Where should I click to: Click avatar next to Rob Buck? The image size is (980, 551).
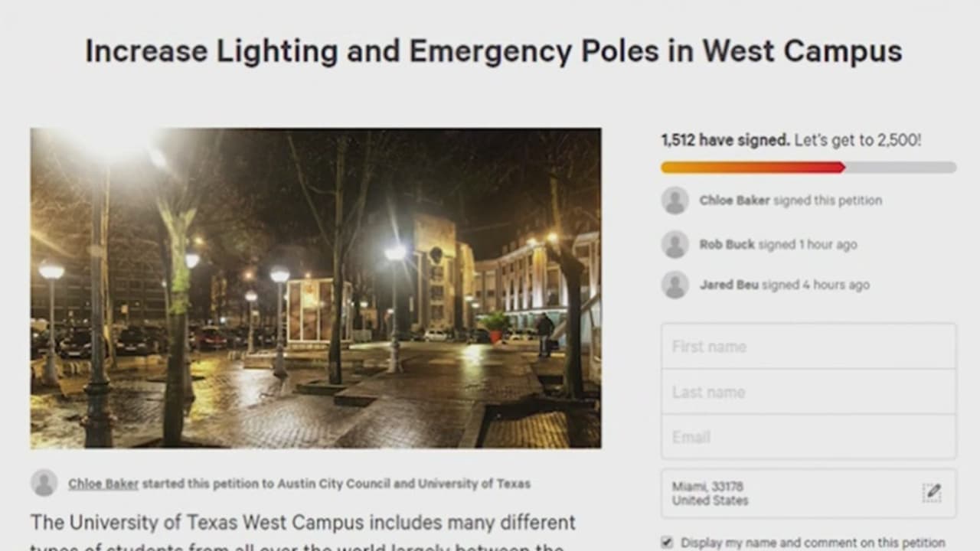[x=675, y=245]
